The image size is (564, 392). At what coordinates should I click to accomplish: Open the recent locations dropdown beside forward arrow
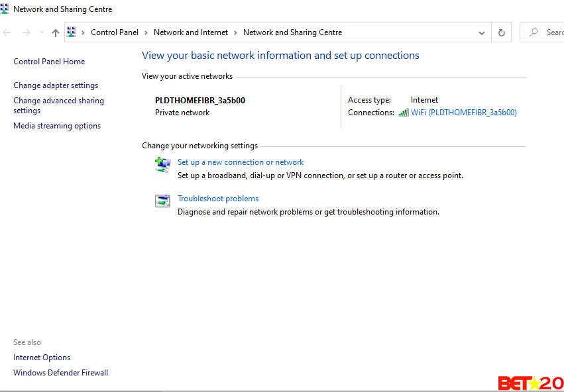click(x=41, y=32)
